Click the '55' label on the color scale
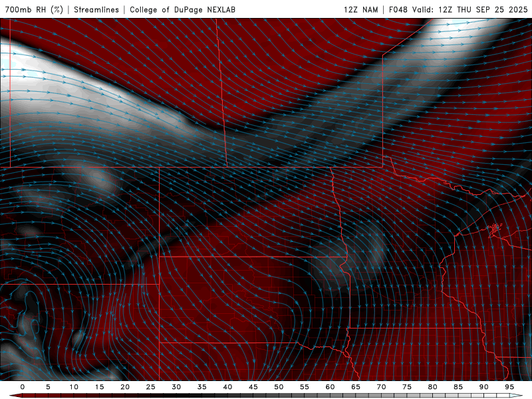 [x=305, y=387]
